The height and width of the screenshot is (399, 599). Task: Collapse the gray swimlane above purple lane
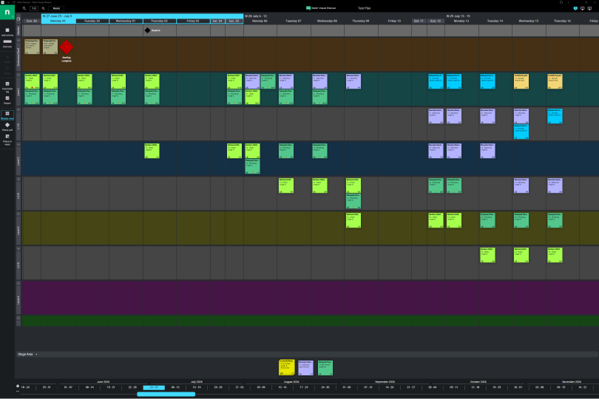pos(18,249)
